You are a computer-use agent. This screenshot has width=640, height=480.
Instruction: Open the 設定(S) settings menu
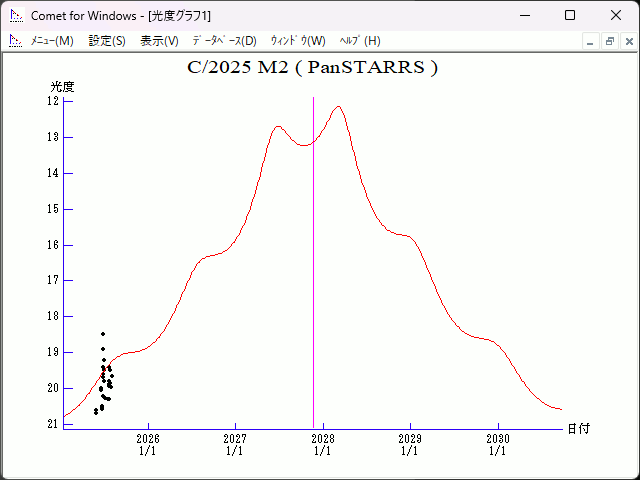[x=107, y=41]
